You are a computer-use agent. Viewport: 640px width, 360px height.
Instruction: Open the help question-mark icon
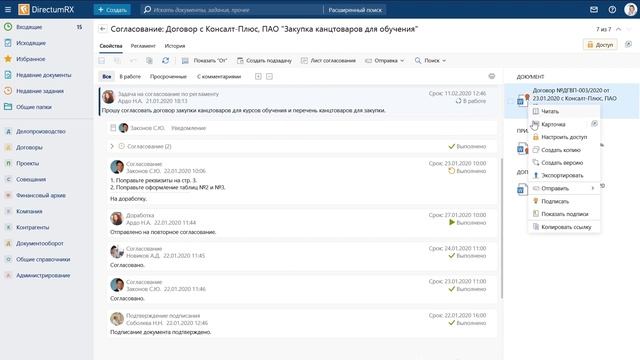pyautogui.click(x=612, y=9)
